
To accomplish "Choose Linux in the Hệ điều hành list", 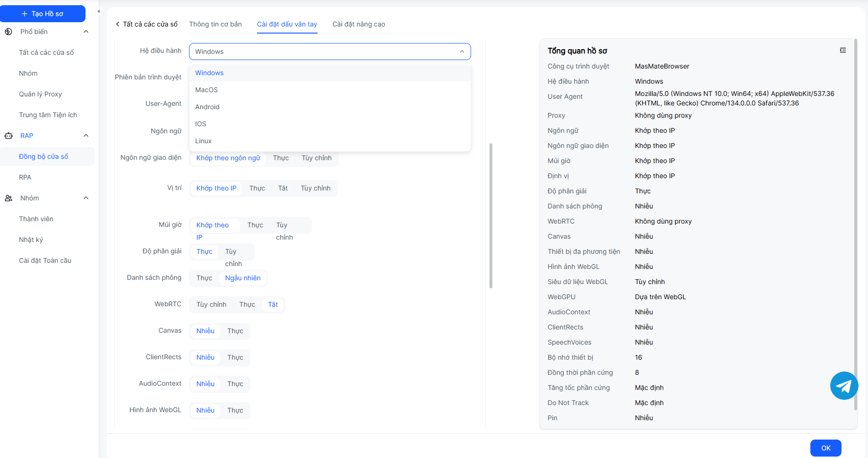I will (203, 141).
